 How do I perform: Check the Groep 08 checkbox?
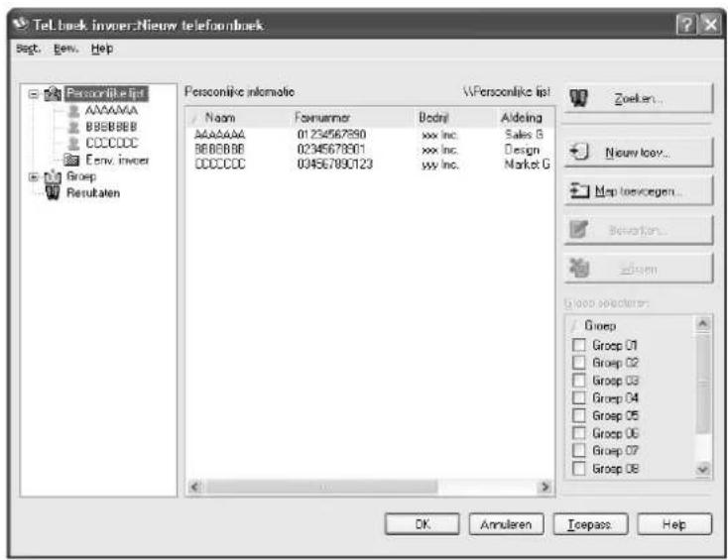579,468
